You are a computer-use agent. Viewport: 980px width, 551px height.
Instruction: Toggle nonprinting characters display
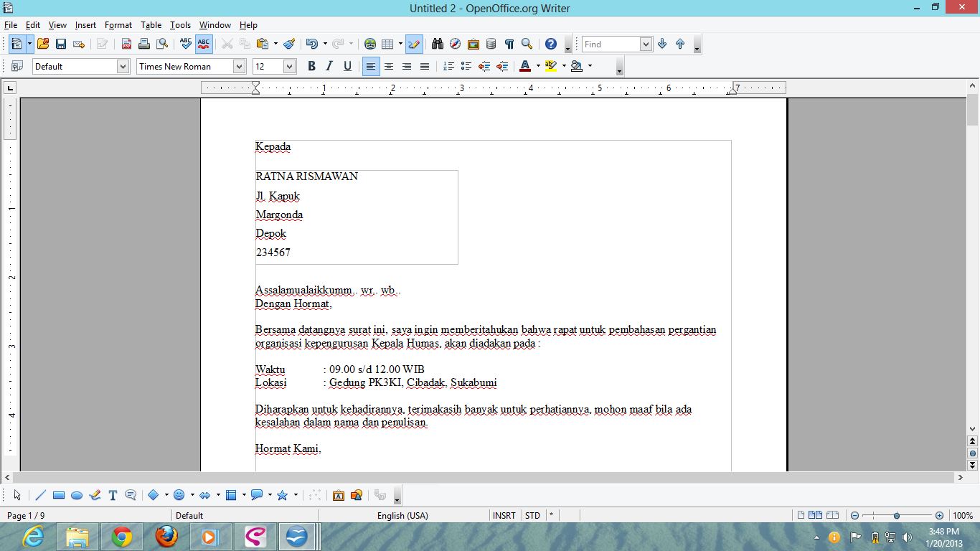click(x=509, y=44)
